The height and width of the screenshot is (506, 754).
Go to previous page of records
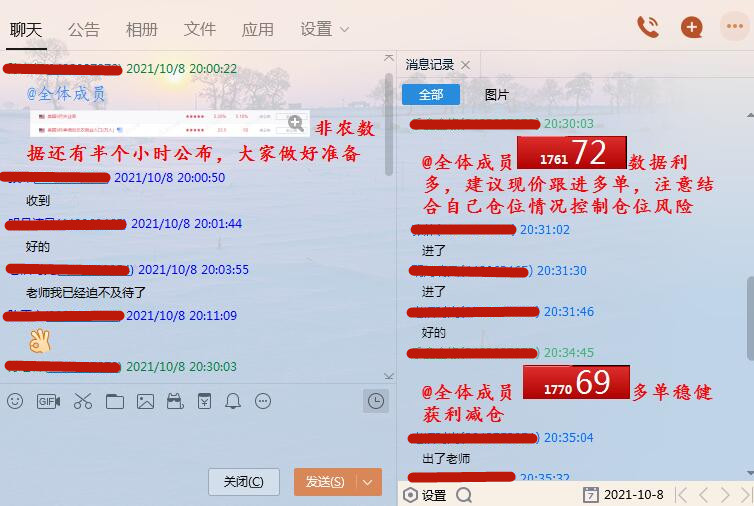click(x=704, y=494)
